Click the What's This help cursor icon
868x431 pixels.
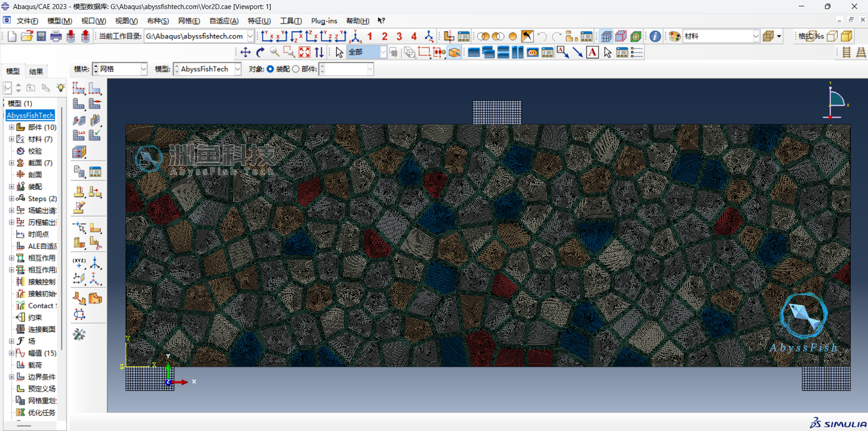click(x=381, y=21)
